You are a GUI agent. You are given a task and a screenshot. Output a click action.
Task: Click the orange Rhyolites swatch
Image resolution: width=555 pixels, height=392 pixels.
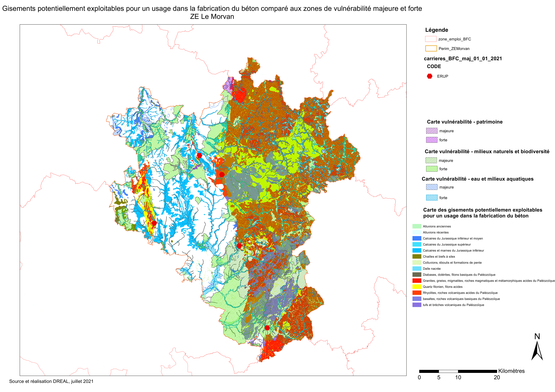[417, 293]
